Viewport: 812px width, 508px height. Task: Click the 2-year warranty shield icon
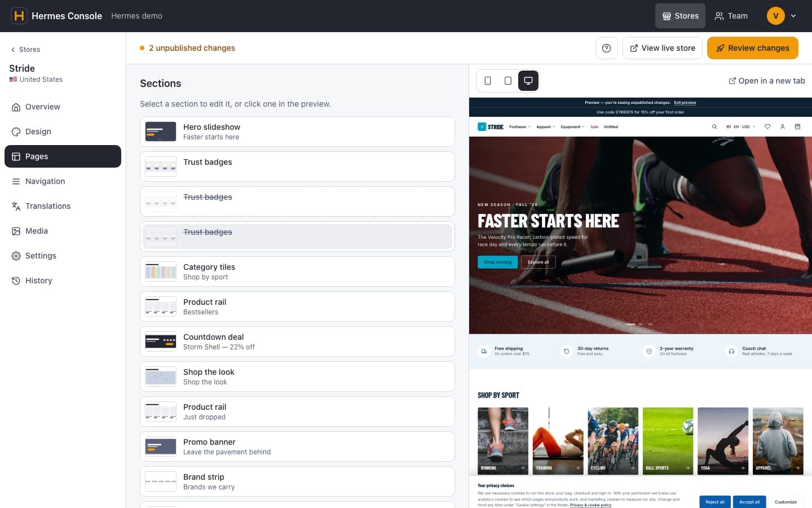pos(649,351)
